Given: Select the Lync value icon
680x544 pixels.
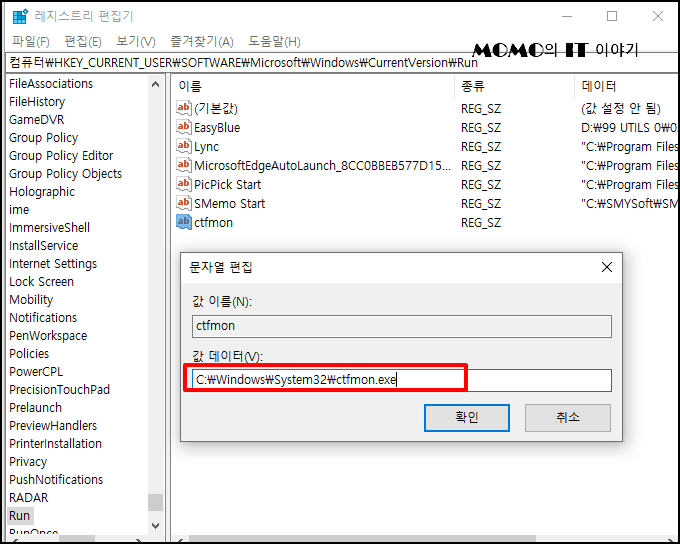Looking at the screenshot, I should coord(183,146).
